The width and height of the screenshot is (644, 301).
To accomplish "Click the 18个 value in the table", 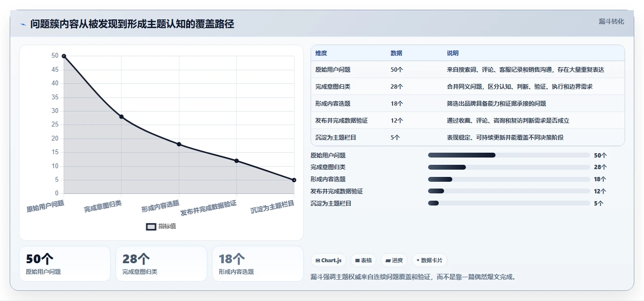I will tap(397, 104).
